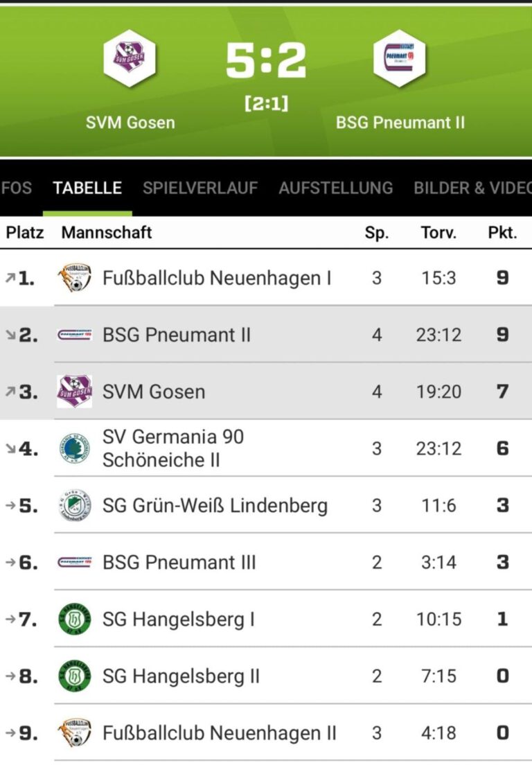This screenshot has height=765, width=532.
Task: Tap SVM Gosen team name in header
Action: coord(130,123)
